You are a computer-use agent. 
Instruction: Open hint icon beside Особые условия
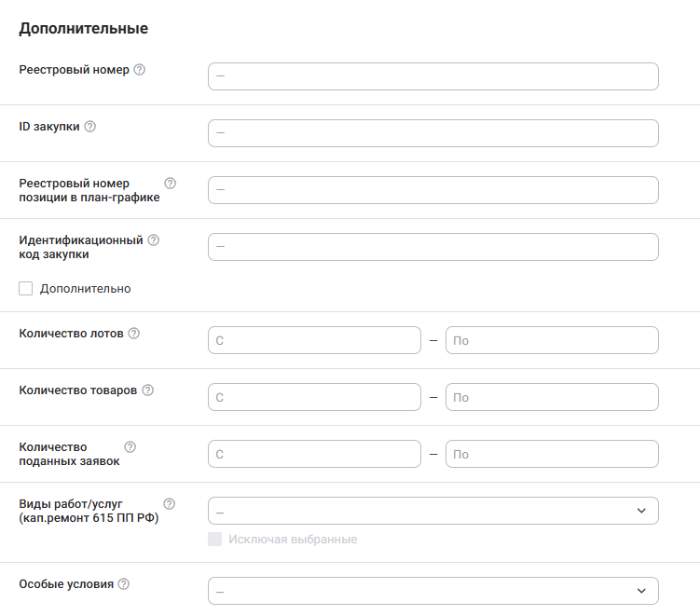[x=124, y=584]
